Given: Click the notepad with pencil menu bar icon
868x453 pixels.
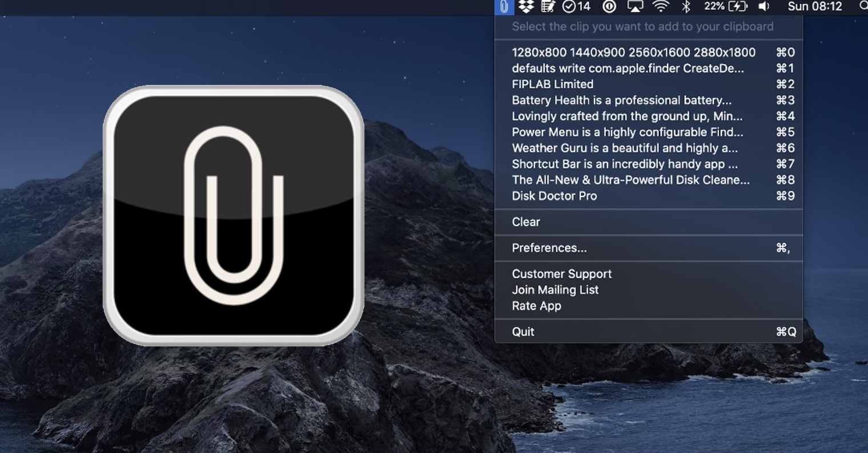Looking at the screenshot, I should tap(548, 7).
